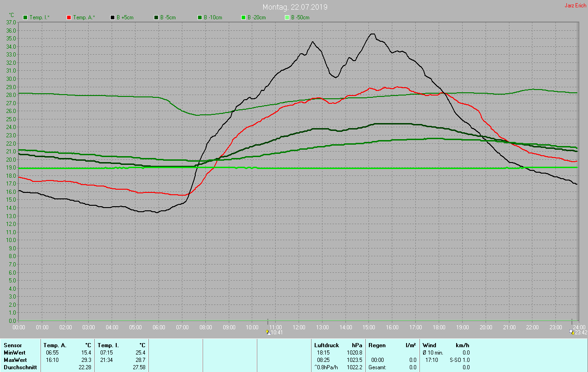Click the Temp. A. maximum value 29.3
Viewport: 588px width, 372px height.
87,360
